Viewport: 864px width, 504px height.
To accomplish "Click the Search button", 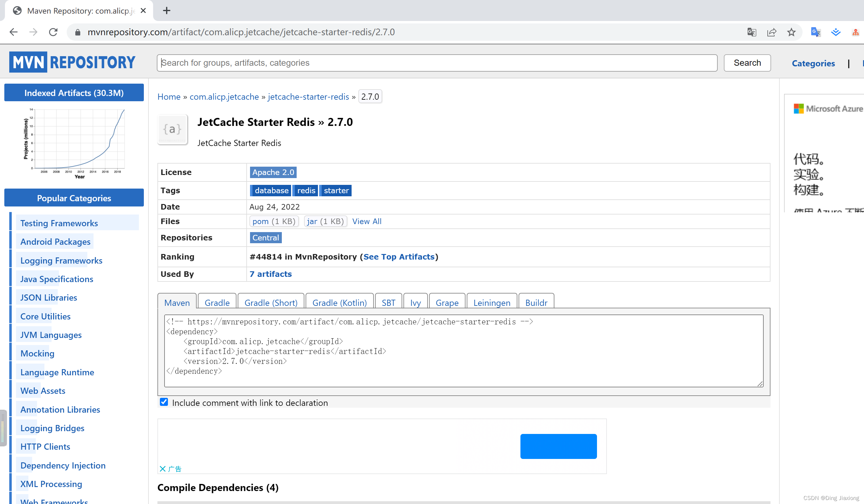I will click(747, 63).
